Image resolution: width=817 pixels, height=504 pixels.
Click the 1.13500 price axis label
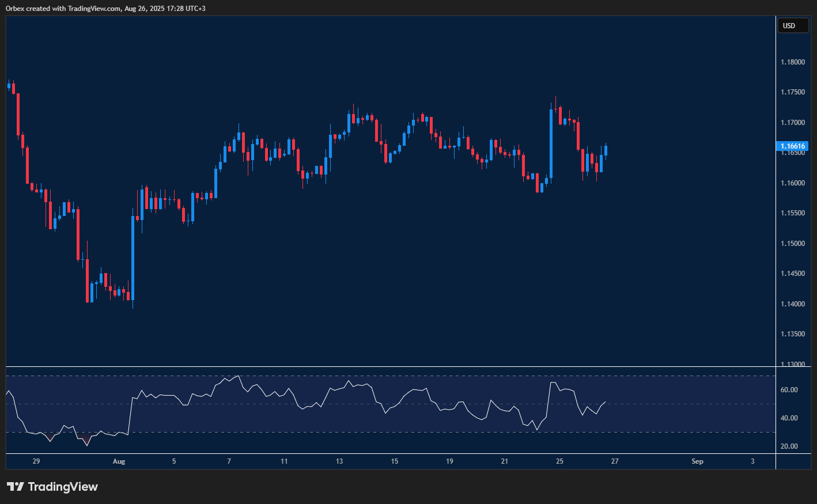(x=793, y=334)
